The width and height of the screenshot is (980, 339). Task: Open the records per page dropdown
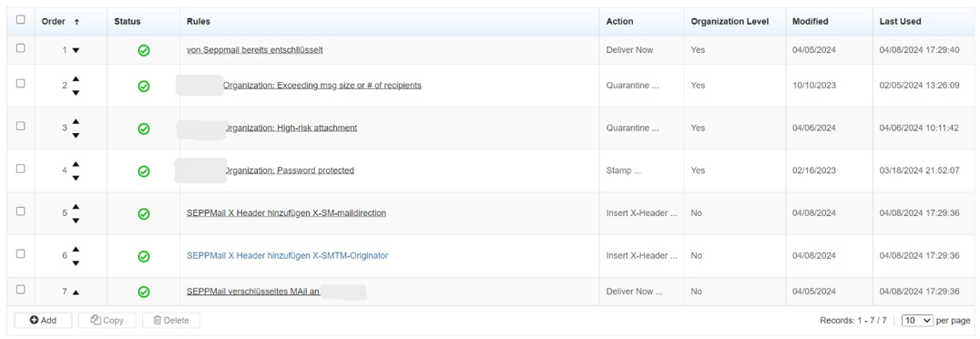pyautogui.click(x=917, y=320)
